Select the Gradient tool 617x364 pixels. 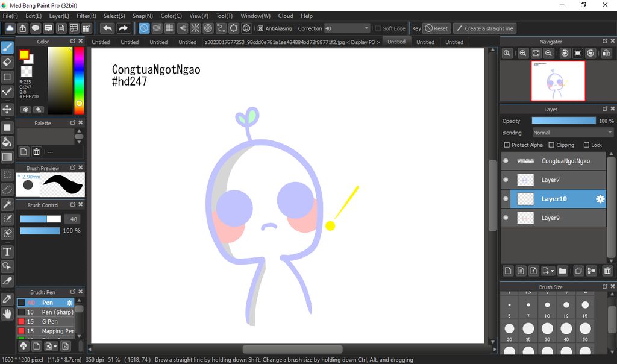(x=7, y=157)
